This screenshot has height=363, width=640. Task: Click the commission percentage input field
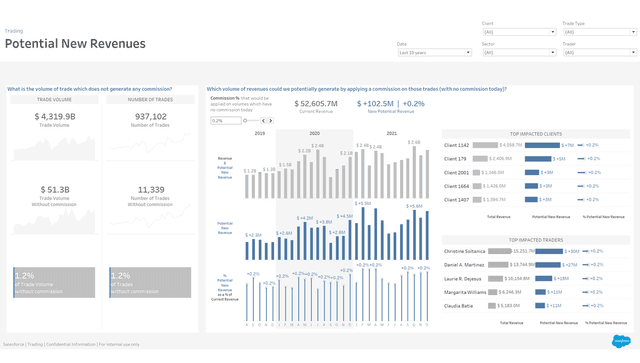point(226,120)
